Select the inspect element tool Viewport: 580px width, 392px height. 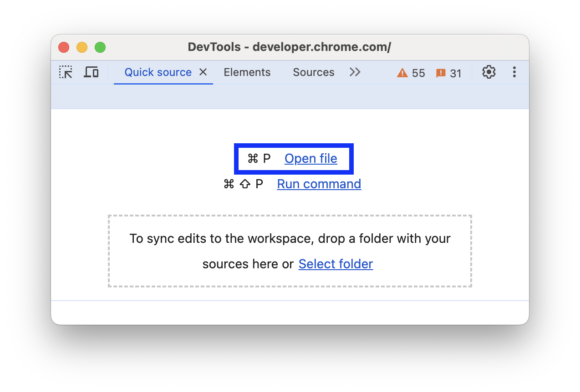coord(65,72)
